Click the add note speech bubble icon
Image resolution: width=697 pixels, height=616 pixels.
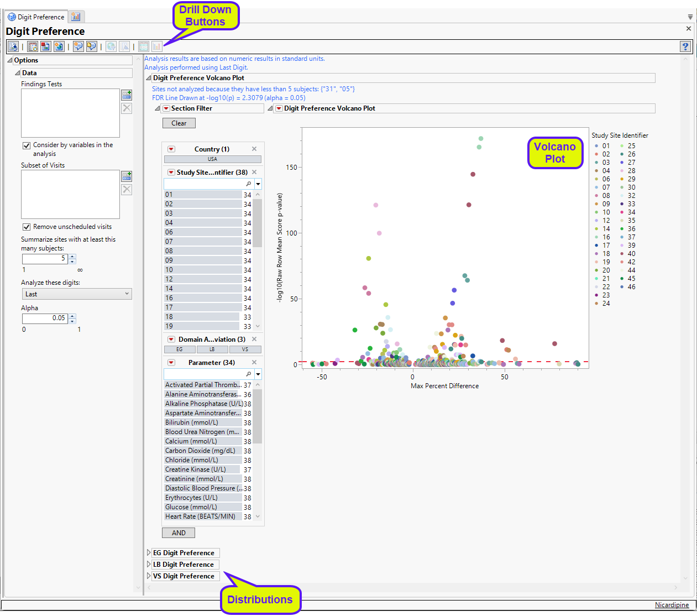point(78,47)
